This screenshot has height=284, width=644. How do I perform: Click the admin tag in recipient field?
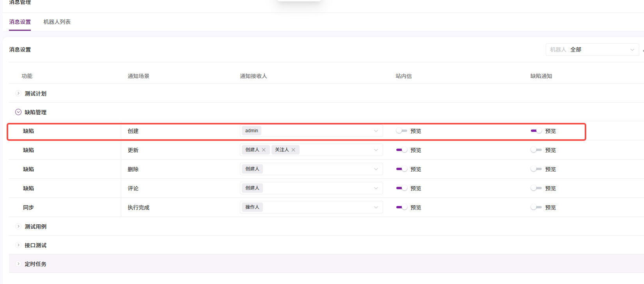(x=252, y=131)
